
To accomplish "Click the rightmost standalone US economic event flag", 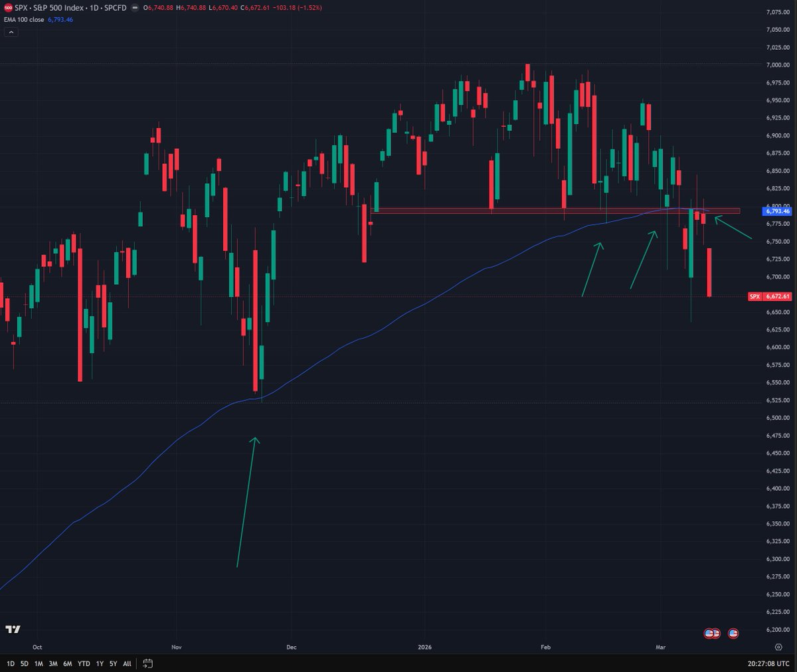I will [733, 633].
